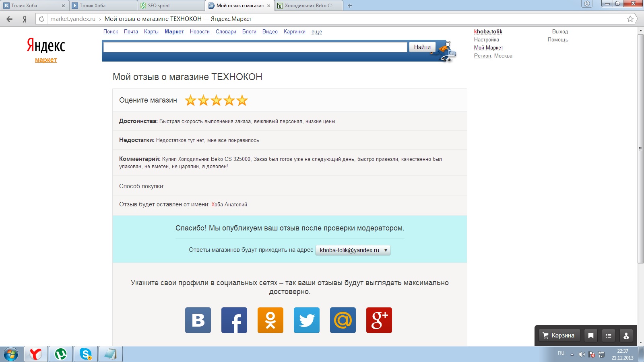Click the user profile icon in bottom panel

click(626, 335)
